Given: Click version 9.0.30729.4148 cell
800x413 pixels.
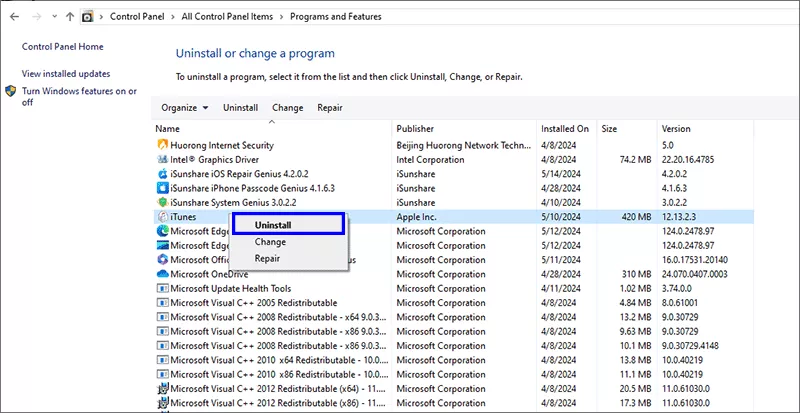Looking at the screenshot, I should click(690, 346).
